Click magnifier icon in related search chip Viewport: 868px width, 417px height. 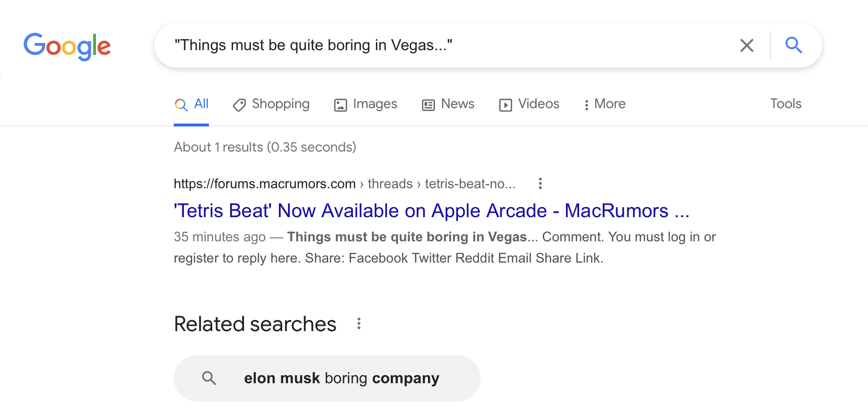(209, 378)
